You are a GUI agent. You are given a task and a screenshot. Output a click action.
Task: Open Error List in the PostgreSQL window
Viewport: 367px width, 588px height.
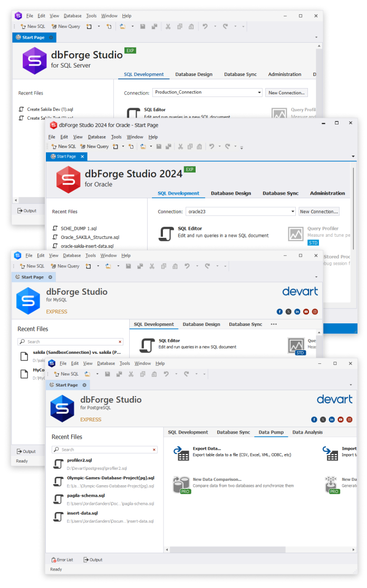(x=62, y=560)
